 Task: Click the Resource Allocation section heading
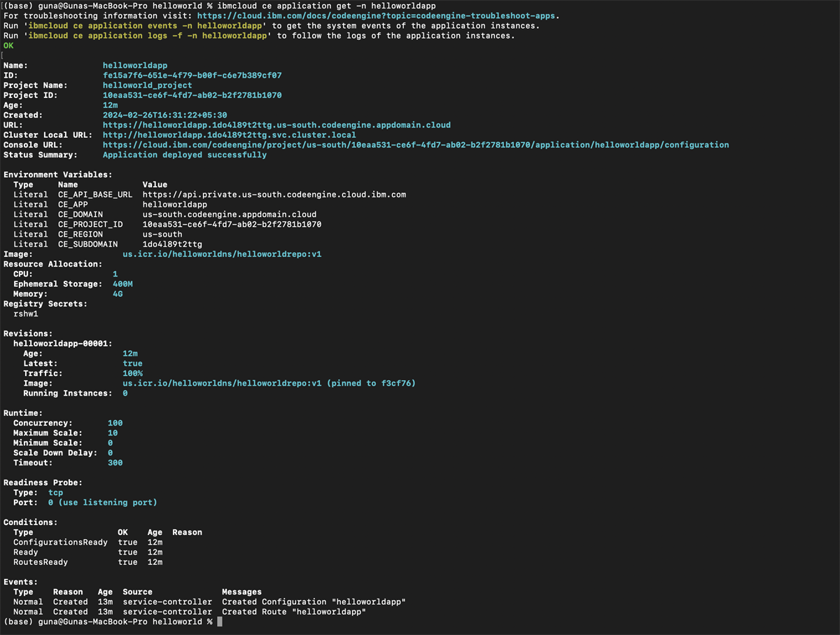53,264
